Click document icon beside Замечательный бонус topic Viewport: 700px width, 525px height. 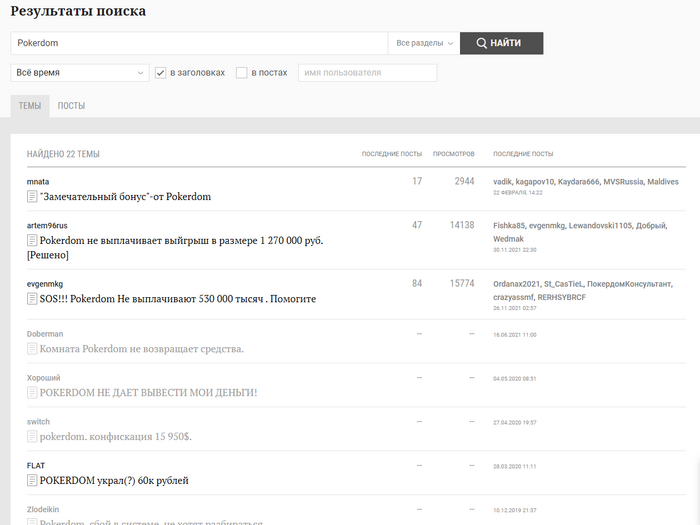pos(32,196)
